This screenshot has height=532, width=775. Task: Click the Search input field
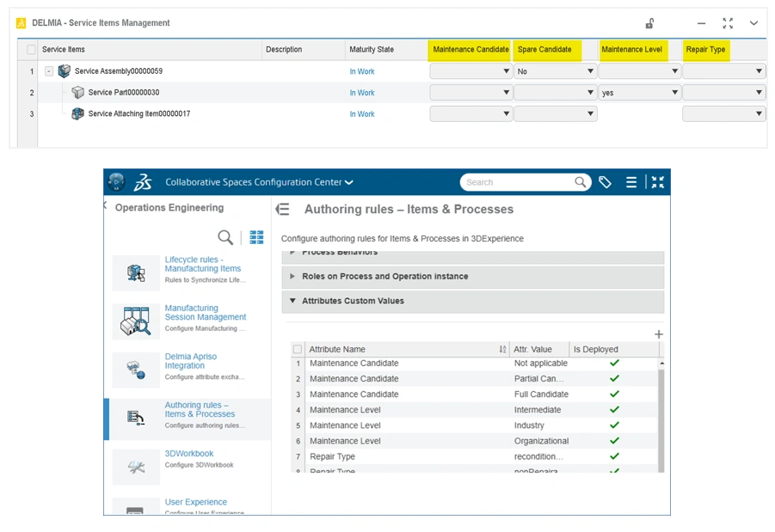coord(519,182)
